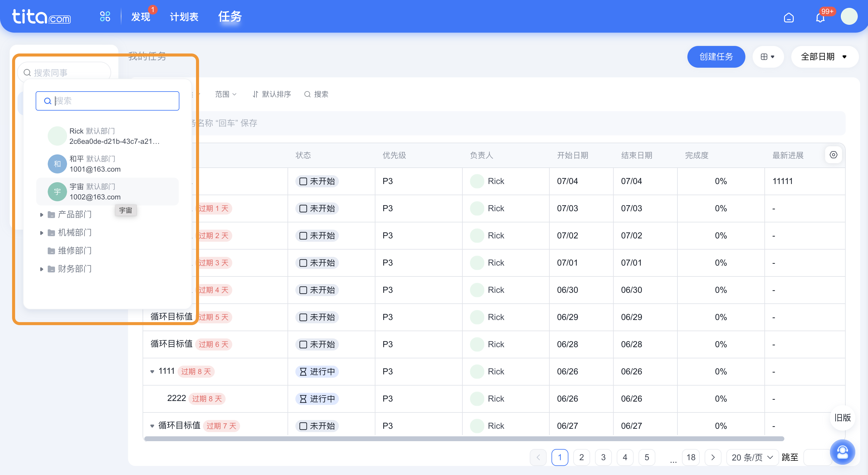Click the 2222 task name
Screen dimensions: 868x475
177,398
